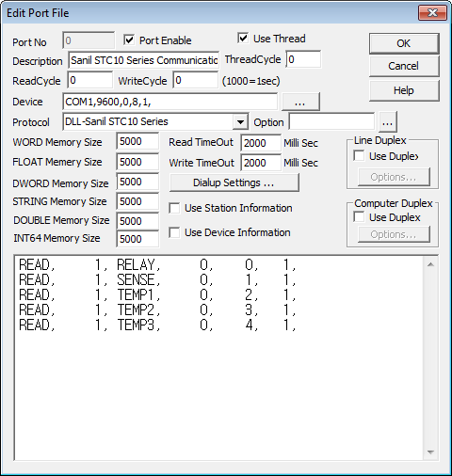Enable Use Device Information checkbox
Viewport: 452px width, 476px height.
[174, 232]
